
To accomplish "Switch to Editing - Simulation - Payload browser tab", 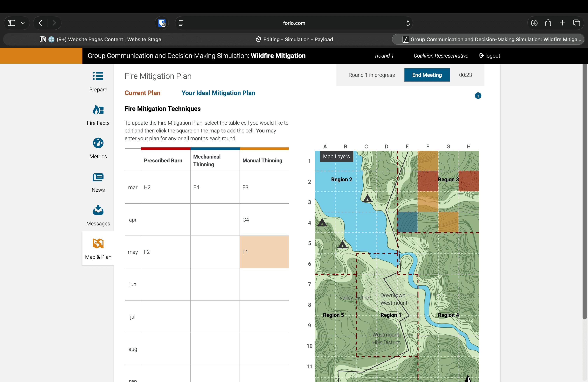I will point(294,39).
